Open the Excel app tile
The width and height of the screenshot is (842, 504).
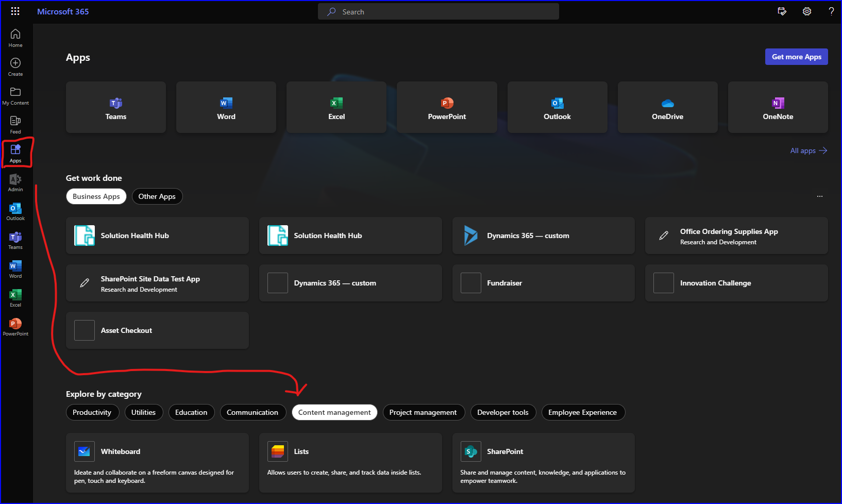tap(336, 107)
